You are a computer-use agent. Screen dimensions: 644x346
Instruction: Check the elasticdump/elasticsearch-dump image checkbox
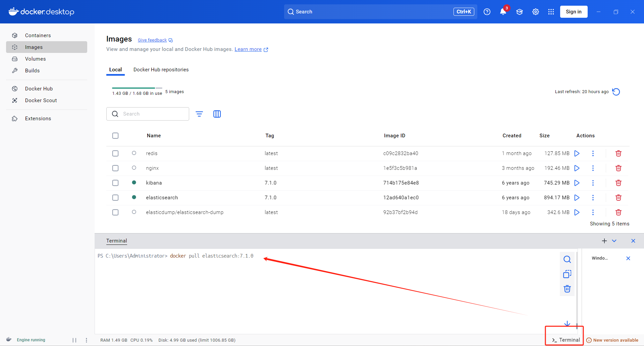[115, 212]
